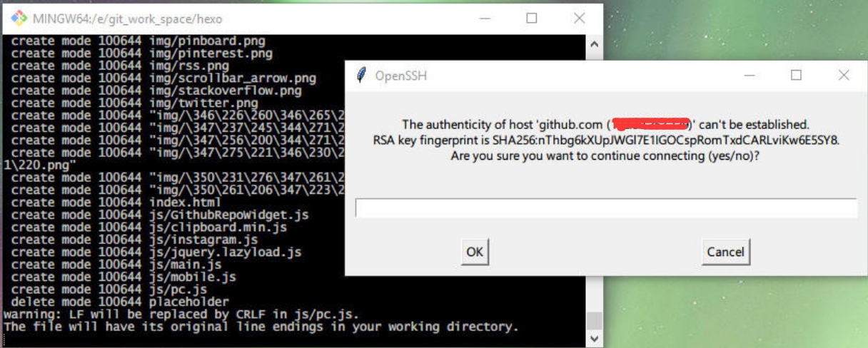
Task: Click the OpenSSH window title text
Action: click(401, 76)
